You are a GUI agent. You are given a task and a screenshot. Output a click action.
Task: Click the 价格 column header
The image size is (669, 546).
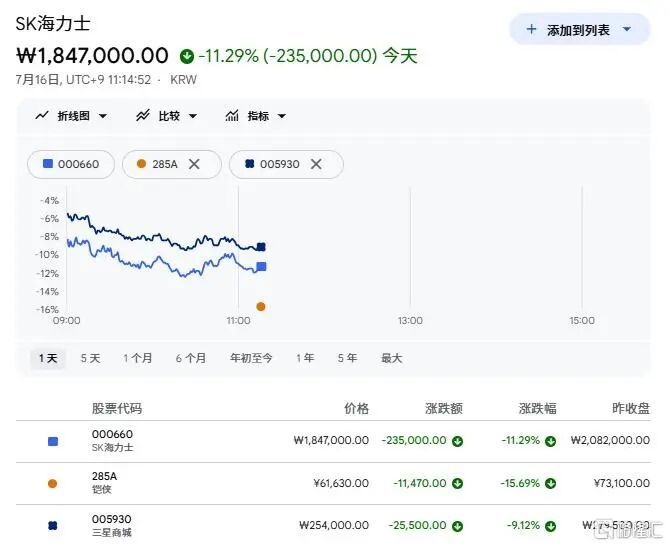coord(356,409)
